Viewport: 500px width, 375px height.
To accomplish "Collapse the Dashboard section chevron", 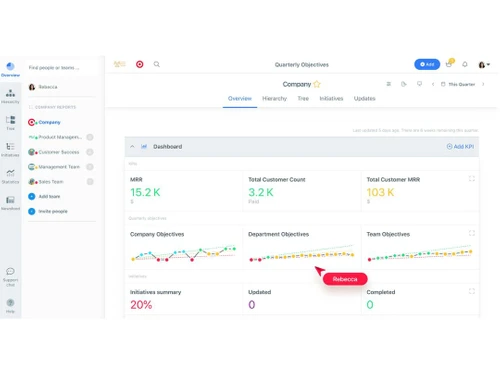I will pyautogui.click(x=132, y=146).
